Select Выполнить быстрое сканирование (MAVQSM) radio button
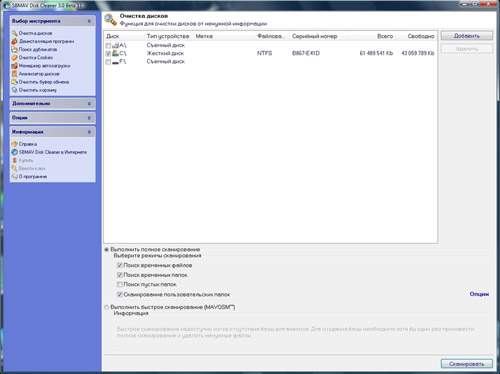 coord(107,307)
